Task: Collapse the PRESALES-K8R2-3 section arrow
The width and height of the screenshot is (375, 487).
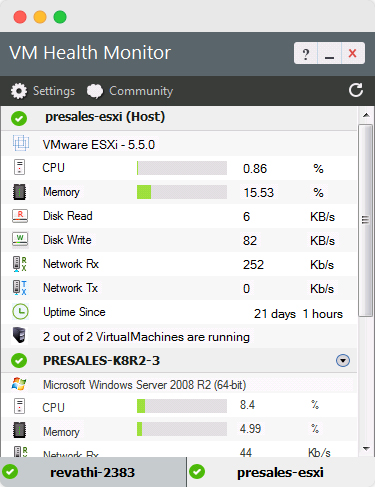Action: (343, 360)
